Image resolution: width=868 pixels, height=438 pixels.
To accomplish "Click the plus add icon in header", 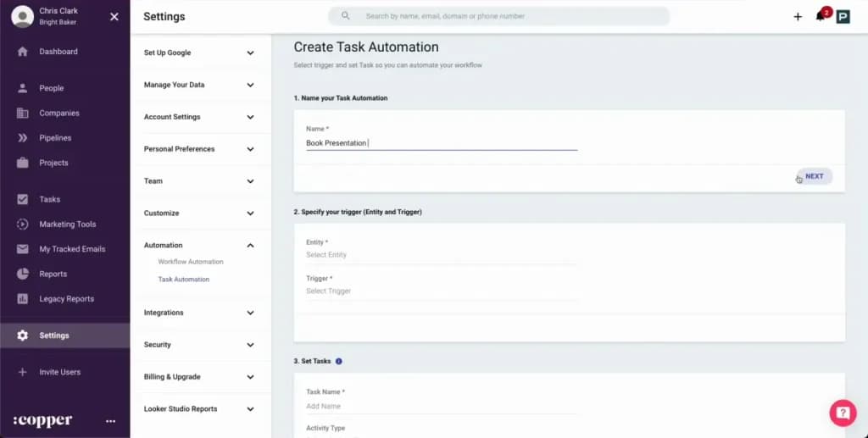I will tap(798, 17).
